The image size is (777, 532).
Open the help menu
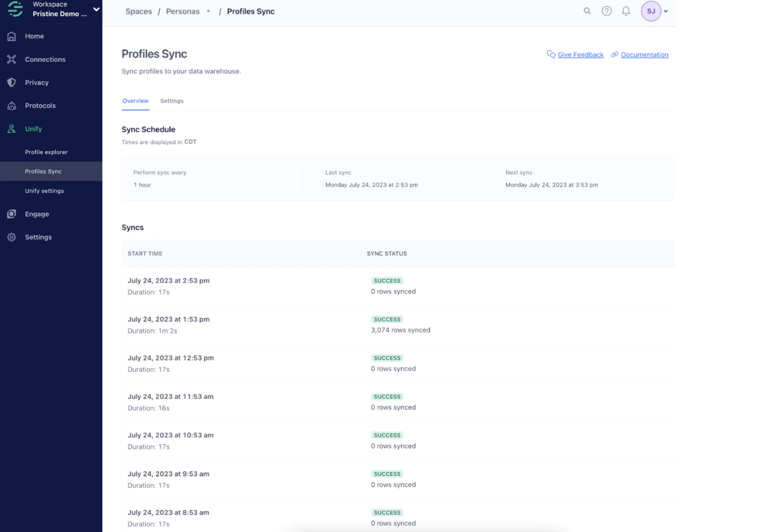point(606,10)
